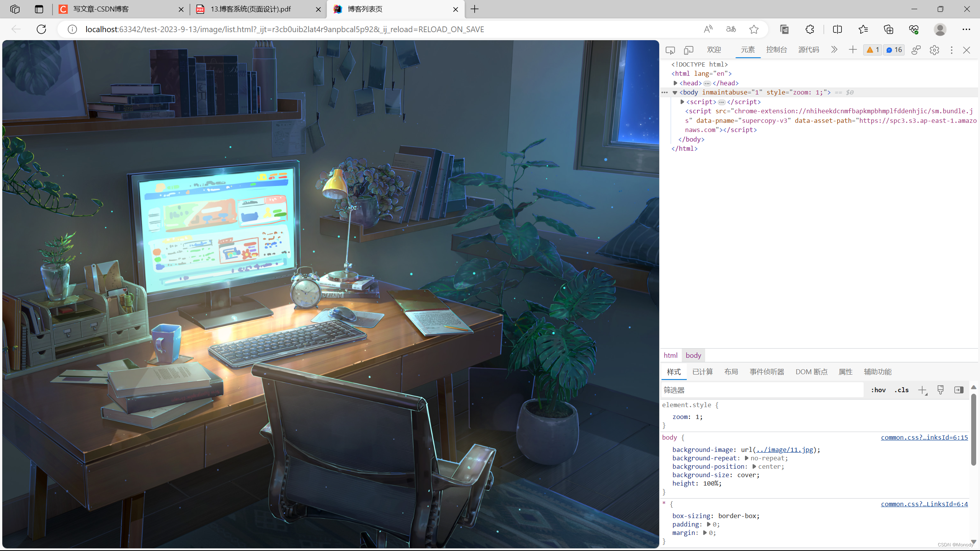The height and width of the screenshot is (551, 980).
Task: Switch to the 布局 layout tab
Action: point(731,372)
